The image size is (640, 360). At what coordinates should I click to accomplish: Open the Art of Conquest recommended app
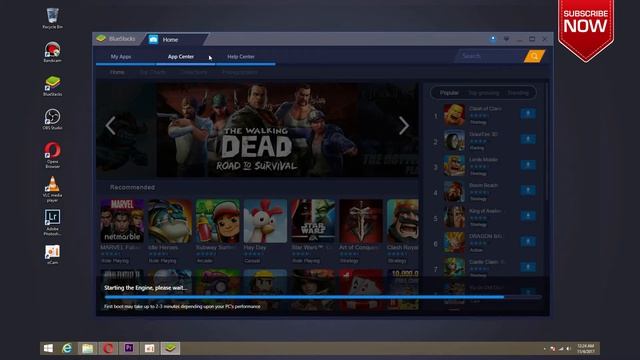361,221
